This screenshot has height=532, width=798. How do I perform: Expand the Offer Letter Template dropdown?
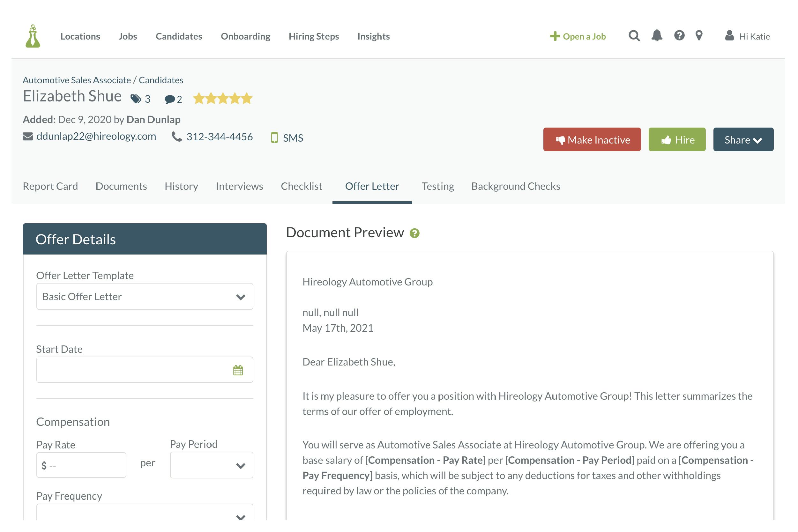point(145,297)
